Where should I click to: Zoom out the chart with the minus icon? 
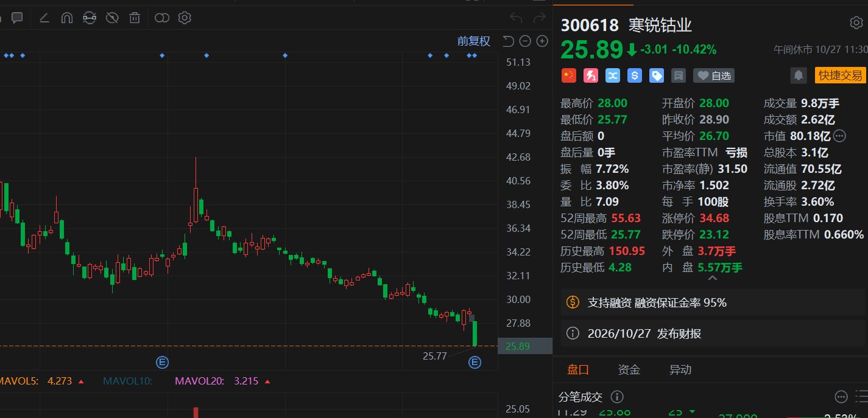tap(525, 41)
